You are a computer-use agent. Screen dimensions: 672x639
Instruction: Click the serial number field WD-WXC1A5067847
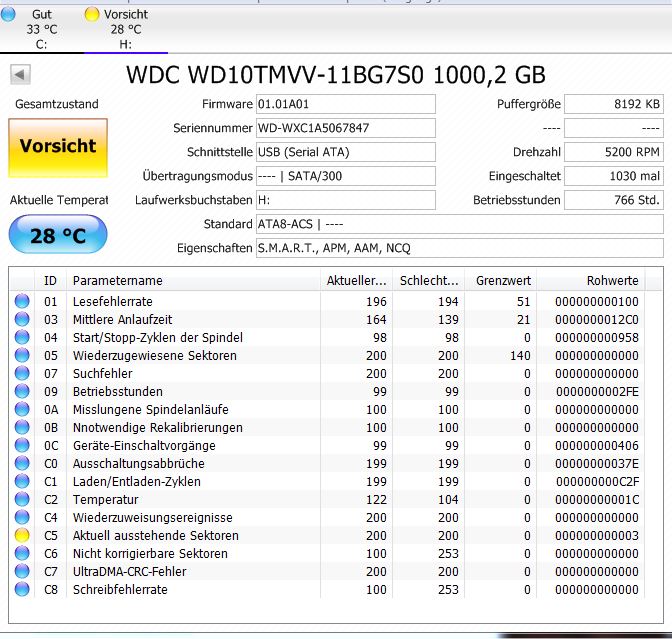click(345, 128)
